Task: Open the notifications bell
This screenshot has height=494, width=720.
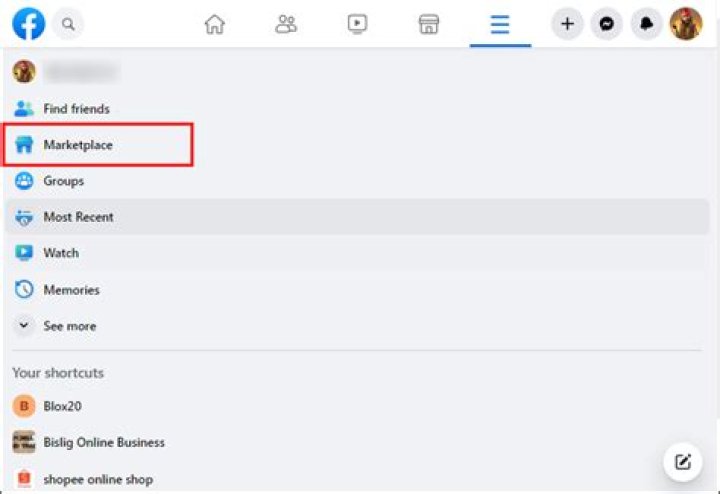Action: pyautogui.click(x=646, y=24)
